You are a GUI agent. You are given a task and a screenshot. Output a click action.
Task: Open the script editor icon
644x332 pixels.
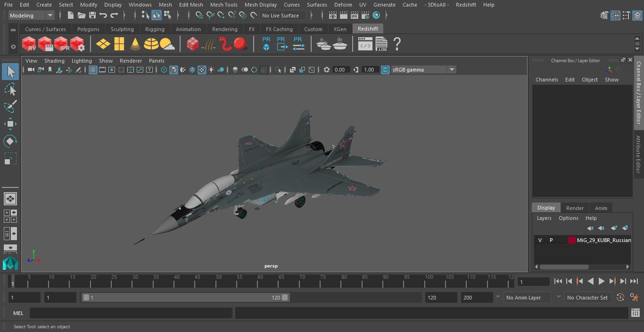pos(635,313)
